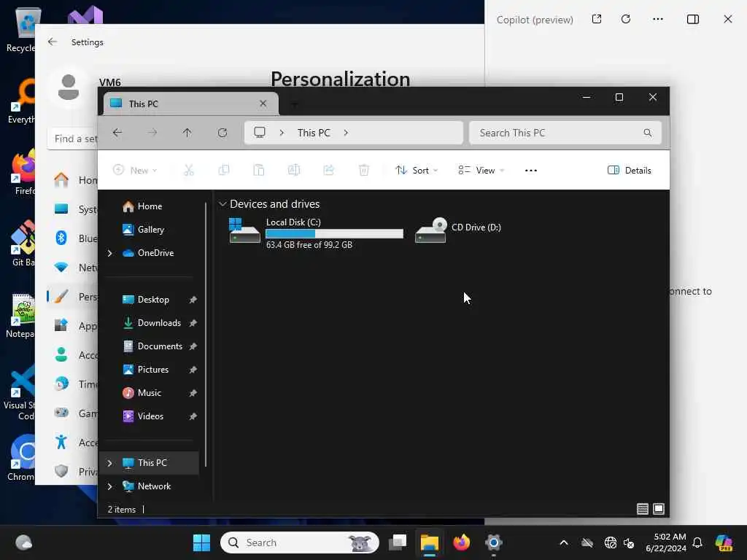Open Copilot from the taskbar corner
Viewport: 747px width, 560px height.
click(x=724, y=542)
